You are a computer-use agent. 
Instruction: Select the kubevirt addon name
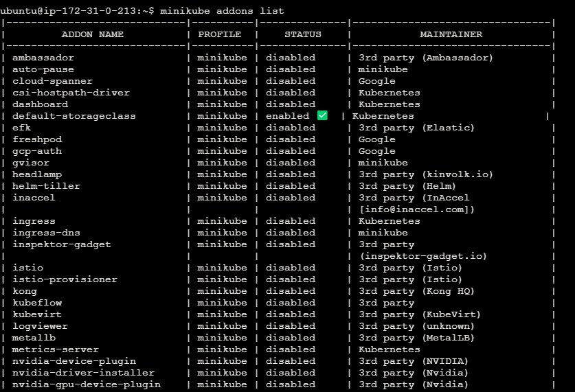(37, 314)
